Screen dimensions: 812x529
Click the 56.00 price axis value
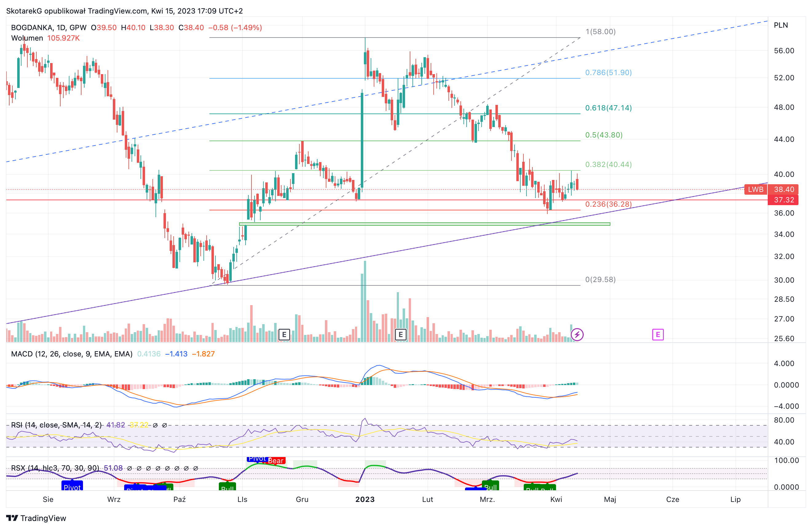point(784,51)
